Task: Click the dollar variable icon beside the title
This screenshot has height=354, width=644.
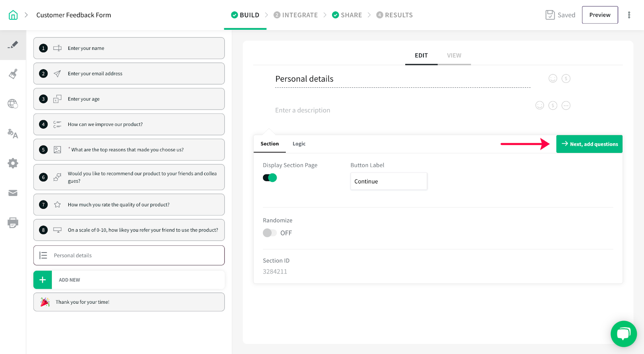Action: click(x=566, y=78)
